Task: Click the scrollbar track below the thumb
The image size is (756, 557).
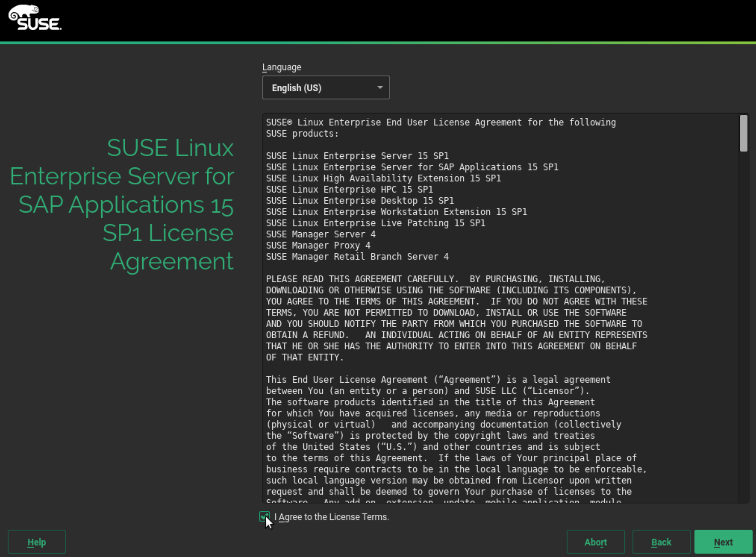Action: tap(744, 327)
